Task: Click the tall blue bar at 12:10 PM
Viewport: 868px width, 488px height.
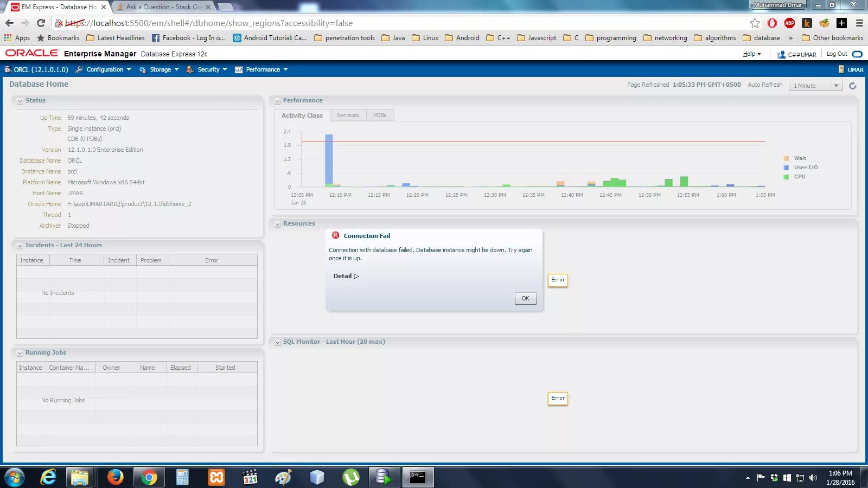Action: coord(329,159)
